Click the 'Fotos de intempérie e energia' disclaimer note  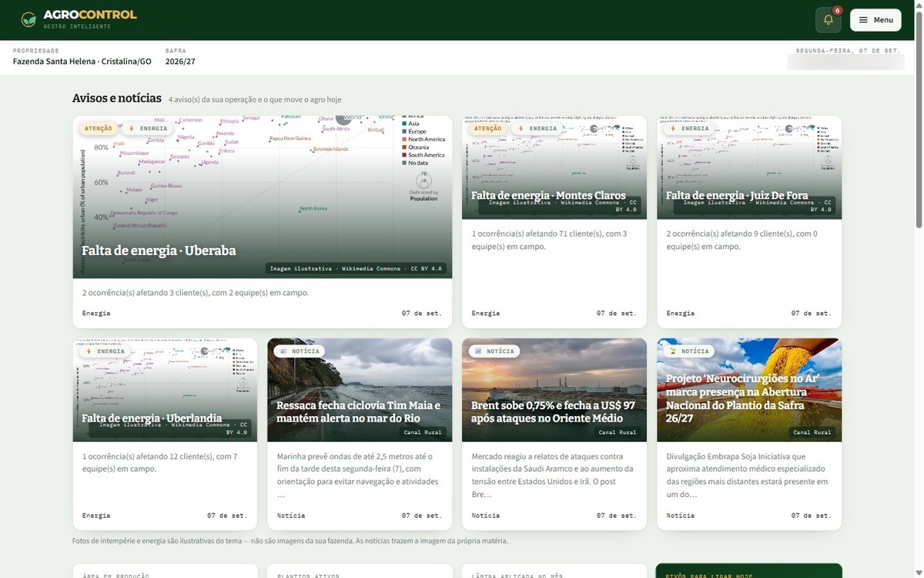coord(290,541)
